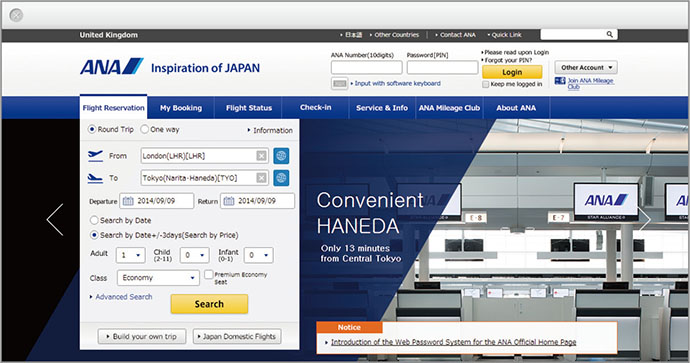This screenshot has height=363, width=690.
Task: Expand the Other Account dropdown
Action: tap(586, 67)
